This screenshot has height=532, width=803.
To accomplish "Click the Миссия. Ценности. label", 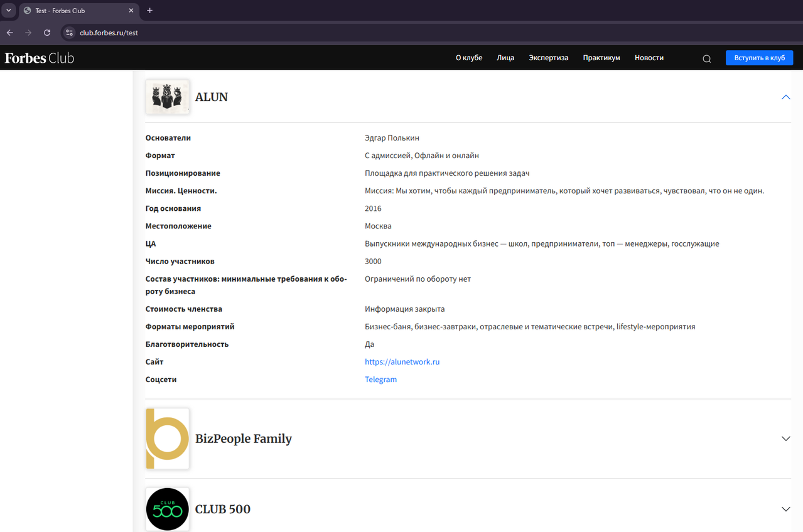I will pos(181,191).
